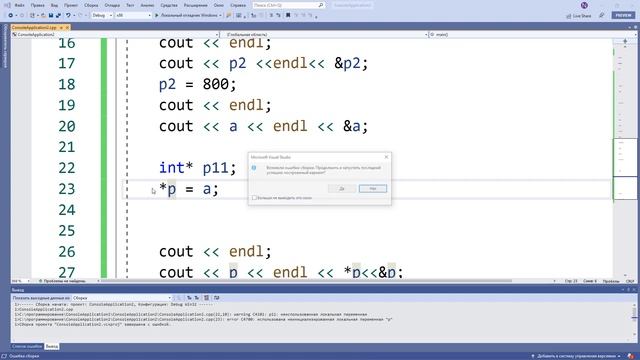Open the Анализ menu
This screenshot has height=360, width=640.
[x=147, y=5]
